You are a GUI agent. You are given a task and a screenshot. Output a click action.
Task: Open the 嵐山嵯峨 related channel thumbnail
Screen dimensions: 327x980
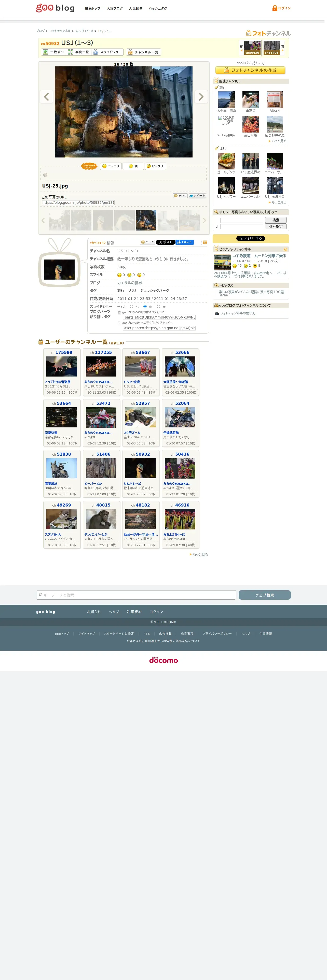[x=251, y=124]
